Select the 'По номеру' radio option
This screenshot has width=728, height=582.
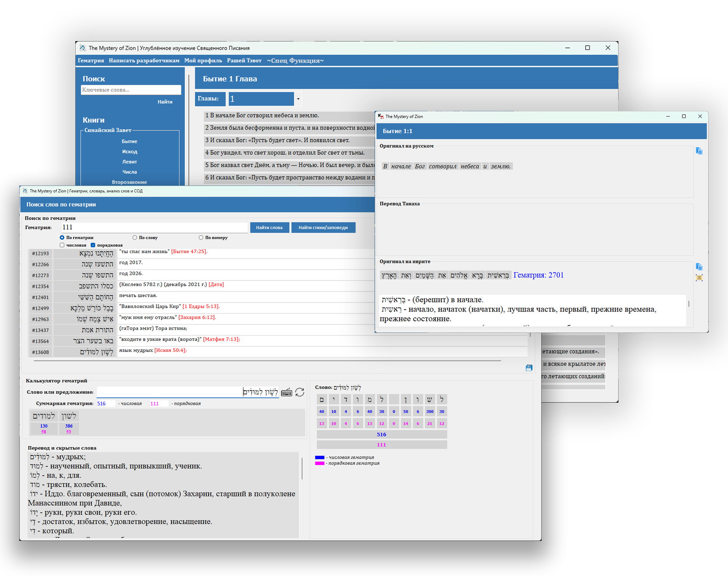coord(201,238)
